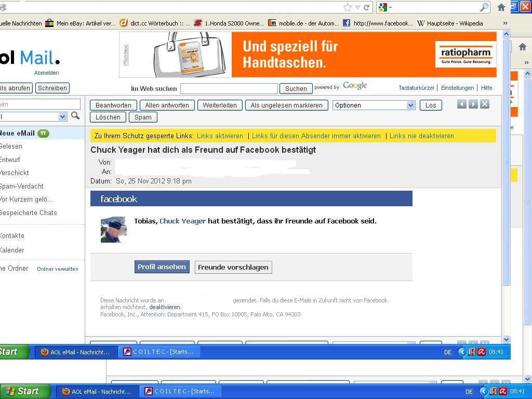Click the reload page icon
This screenshot has width=532, height=399.
366,7
